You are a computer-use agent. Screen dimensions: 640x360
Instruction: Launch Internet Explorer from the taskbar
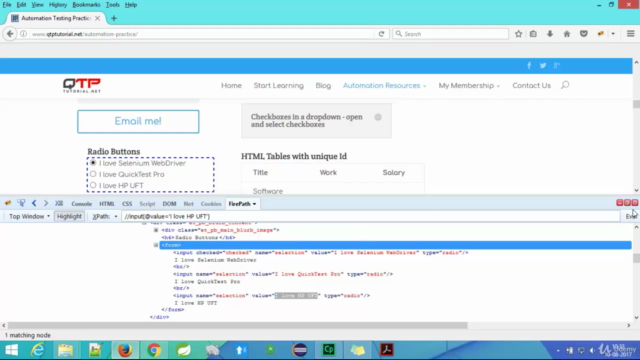pyautogui.click(x=38, y=350)
